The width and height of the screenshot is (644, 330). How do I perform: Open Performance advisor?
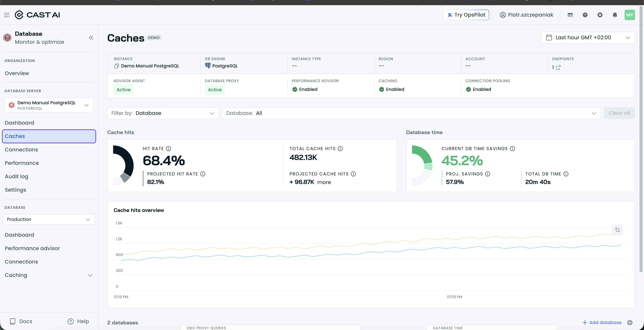32,248
